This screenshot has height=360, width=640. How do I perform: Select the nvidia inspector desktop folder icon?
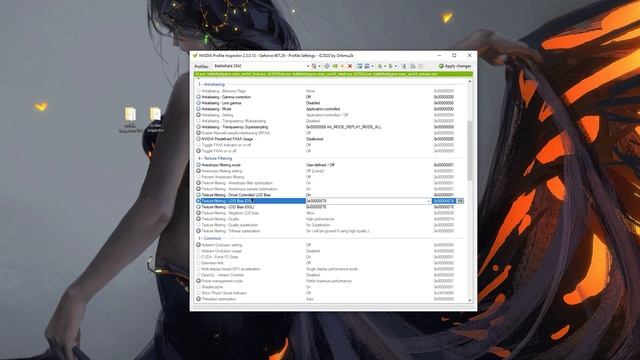click(x=155, y=119)
